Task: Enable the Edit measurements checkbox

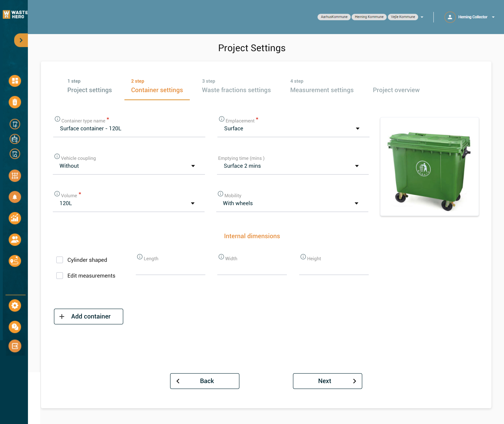Action: tap(60, 276)
